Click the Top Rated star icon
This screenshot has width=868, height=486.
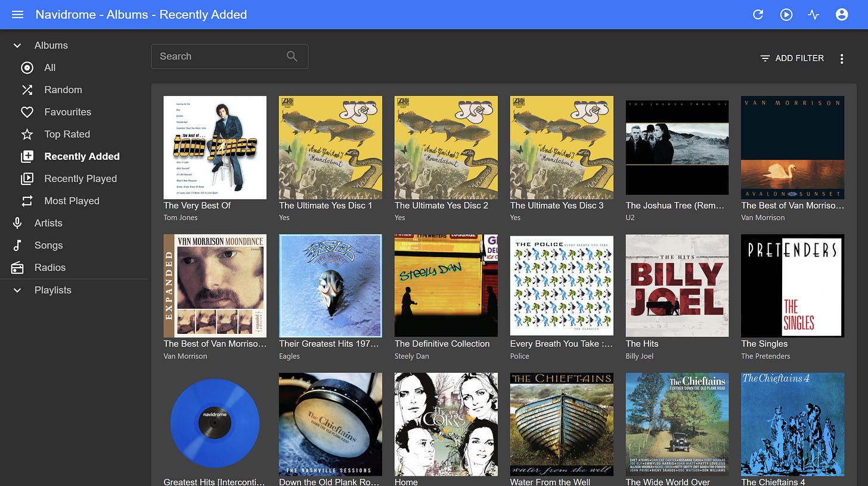click(x=27, y=134)
